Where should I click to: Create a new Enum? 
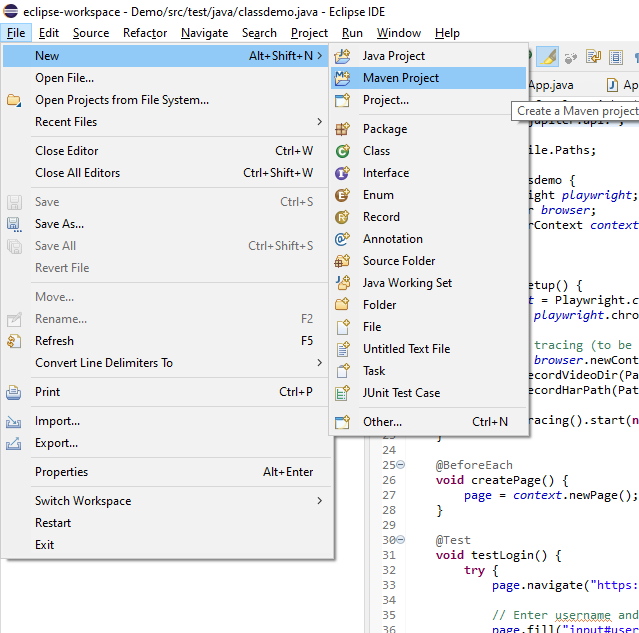(x=428, y=195)
